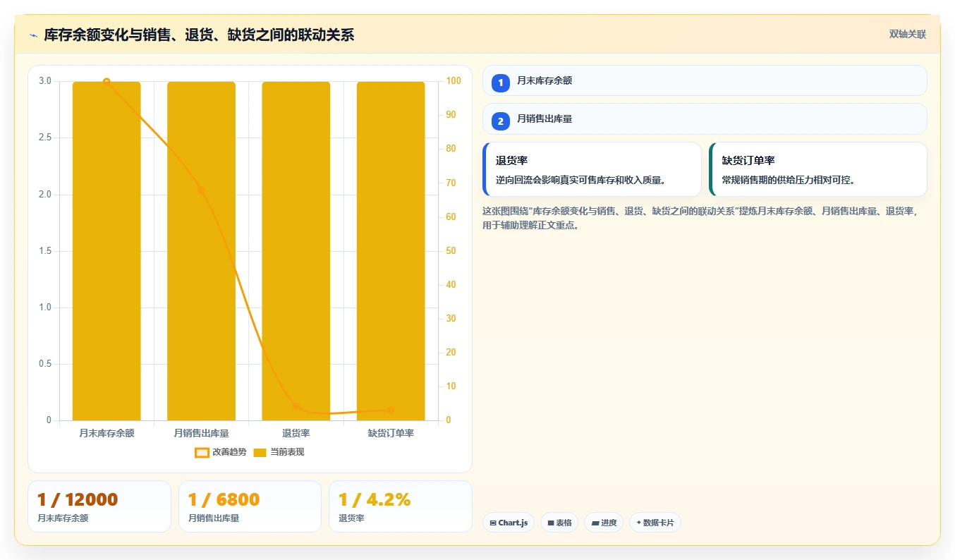Image resolution: width=955 pixels, height=560 pixels.
Task: Open the 退货率 info card
Action: 592,169
